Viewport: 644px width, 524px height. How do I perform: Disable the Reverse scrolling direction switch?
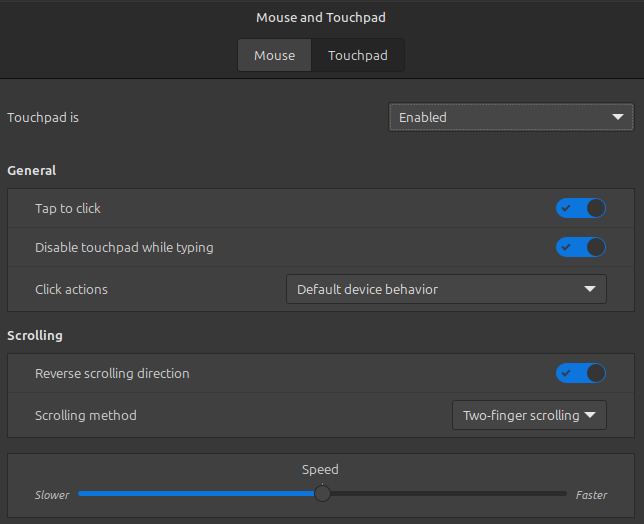pyautogui.click(x=581, y=373)
